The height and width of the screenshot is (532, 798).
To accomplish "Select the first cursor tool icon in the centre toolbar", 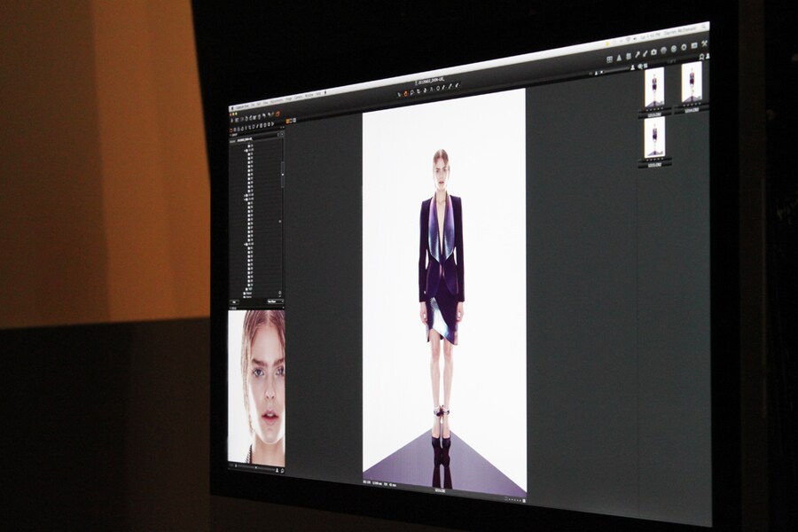I will (399, 94).
